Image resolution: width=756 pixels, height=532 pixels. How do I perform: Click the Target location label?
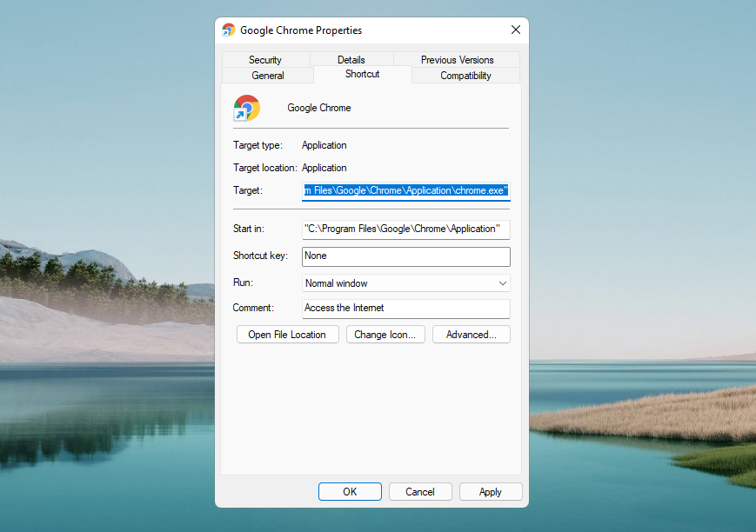265,168
